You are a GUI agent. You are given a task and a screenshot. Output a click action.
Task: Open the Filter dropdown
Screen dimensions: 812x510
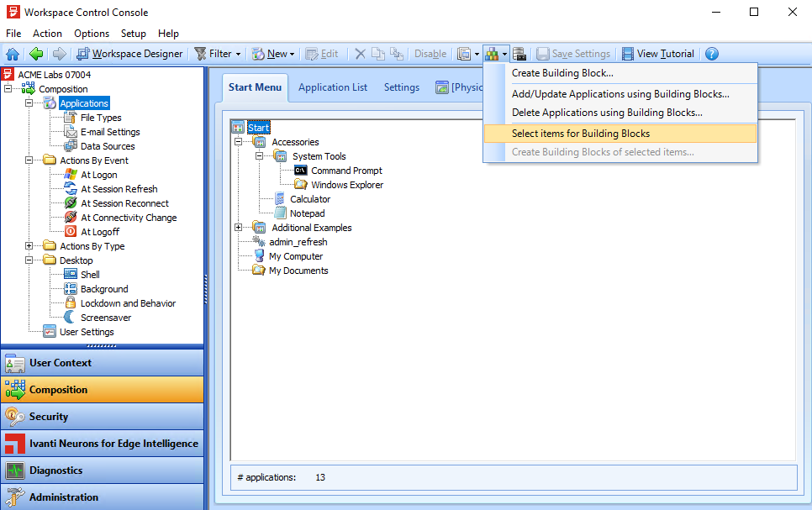pyautogui.click(x=218, y=54)
